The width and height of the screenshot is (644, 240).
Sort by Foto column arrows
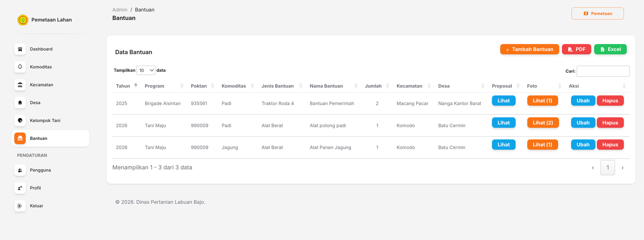(560, 86)
